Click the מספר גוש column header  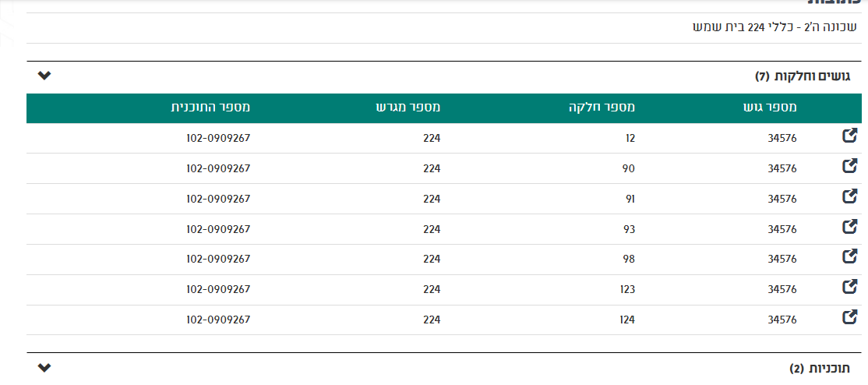click(x=770, y=107)
